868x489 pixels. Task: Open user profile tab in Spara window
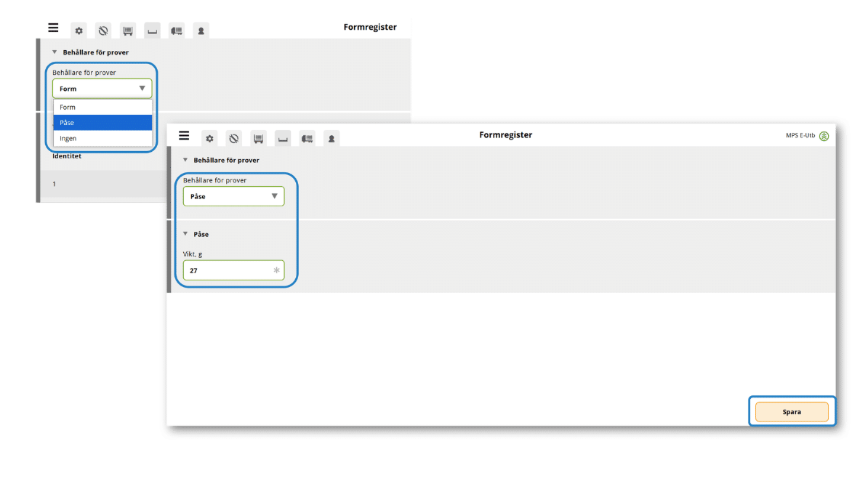click(x=331, y=138)
